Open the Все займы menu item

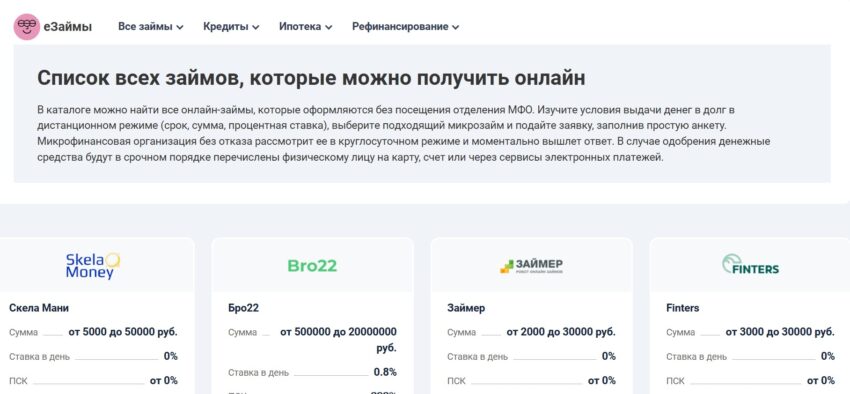click(145, 27)
